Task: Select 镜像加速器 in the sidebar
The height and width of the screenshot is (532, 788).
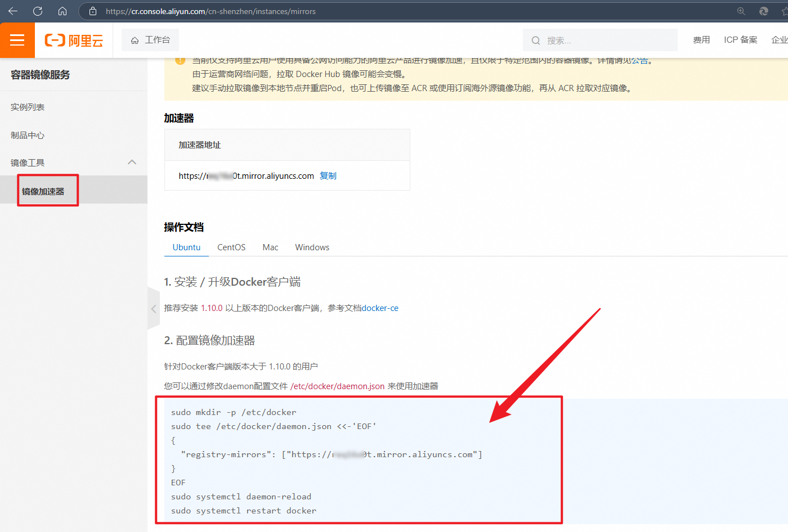Action: tap(43, 191)
